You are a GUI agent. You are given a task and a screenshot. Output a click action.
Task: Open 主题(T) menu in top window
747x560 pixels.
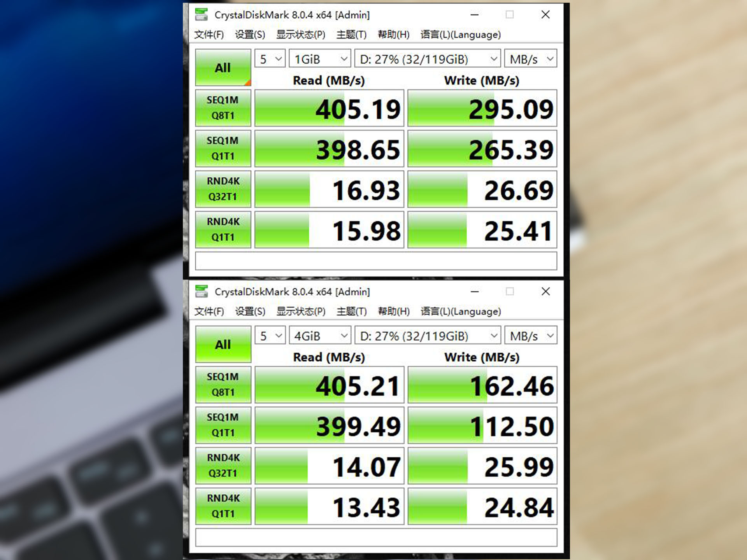click(351, 35)
